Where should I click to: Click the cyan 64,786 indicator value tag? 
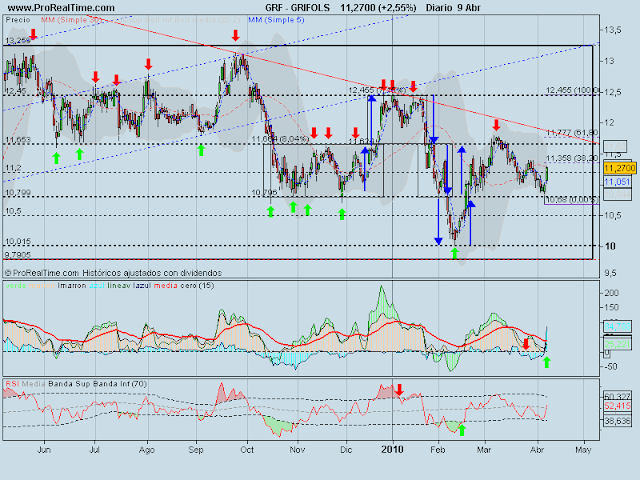click(617, 327)
